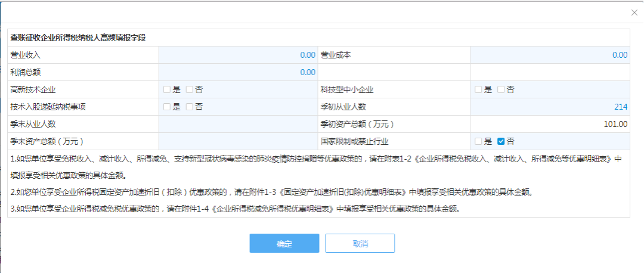Click the 季初从业人数 field showing 214
The height and width of the screenshot is (273, 644).
click(550, 107)
